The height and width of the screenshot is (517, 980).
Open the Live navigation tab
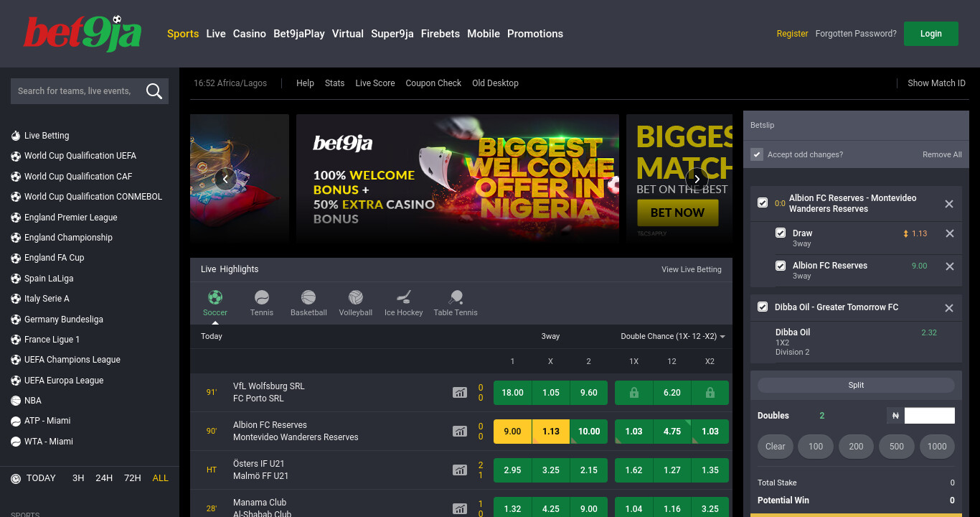(216, 34)
